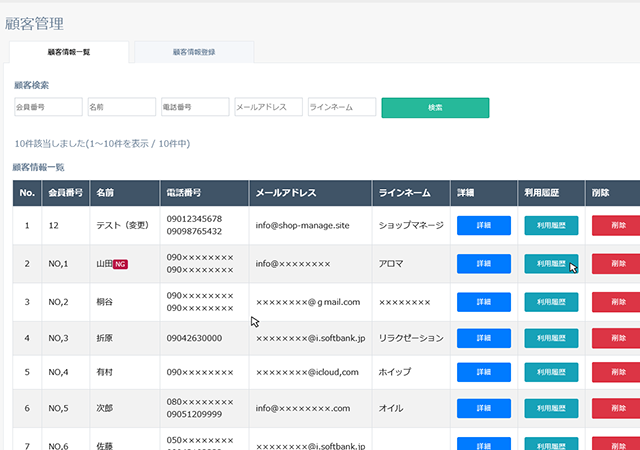640x450 pixels.
Task: Switch to the 顧客情報一覧 tab
Action: pyautogui.click(x=69, y=52)
